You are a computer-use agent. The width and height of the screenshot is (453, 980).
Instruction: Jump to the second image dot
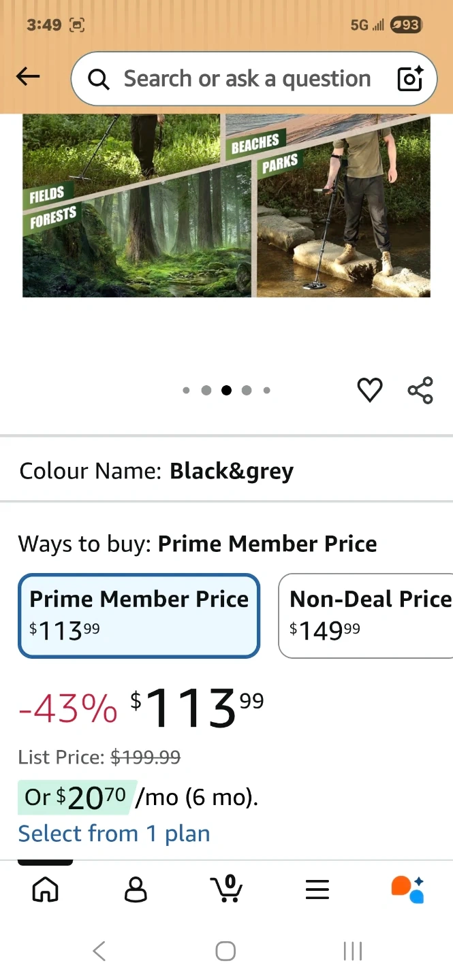tap(206, 390)
